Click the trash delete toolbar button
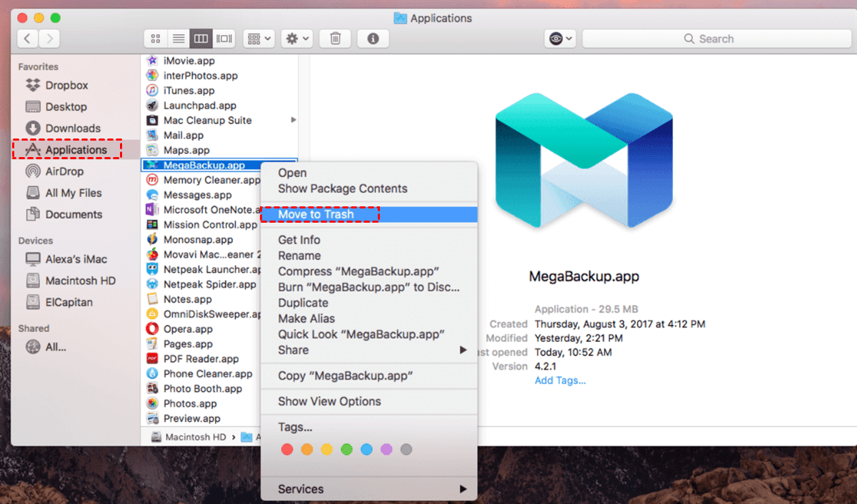Image resolution: width=857 pixels, height=504 pixels. [335, 39]
